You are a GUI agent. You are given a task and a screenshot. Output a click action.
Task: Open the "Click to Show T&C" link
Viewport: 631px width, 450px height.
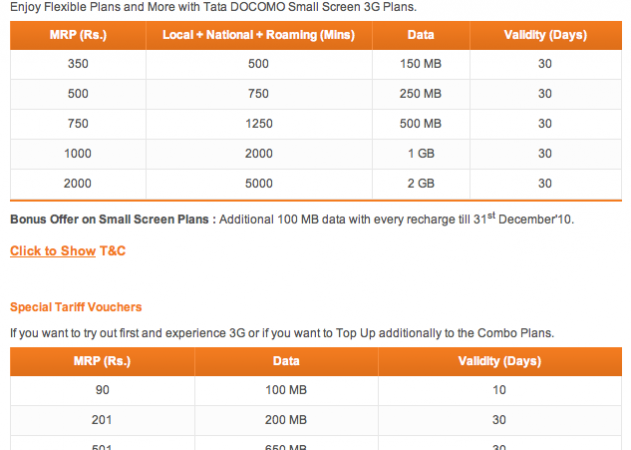click(x=67, y=251)
